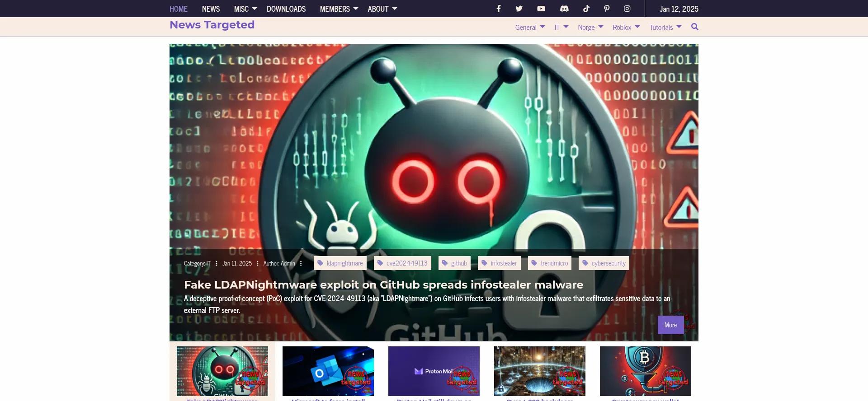Click the article summary about CVE-2024-49113
Image resolution: width=868 pixels, height=401 pixels.
click(427, 304)
